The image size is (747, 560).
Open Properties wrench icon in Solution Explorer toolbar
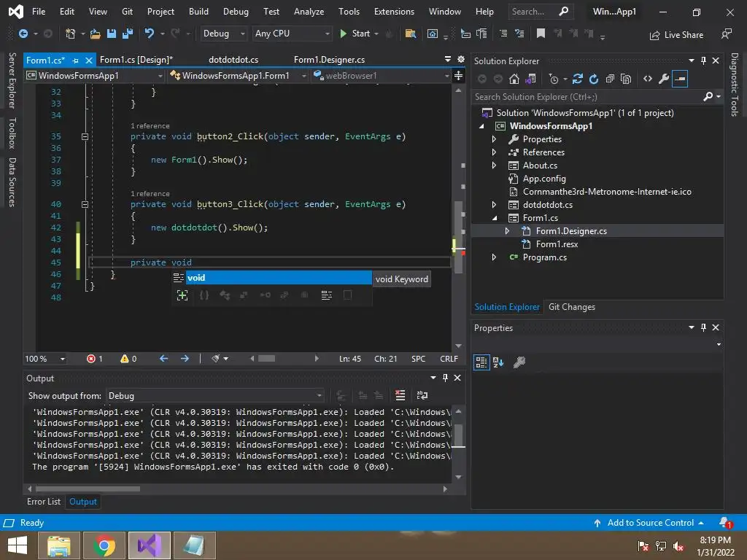coord(664,79)
